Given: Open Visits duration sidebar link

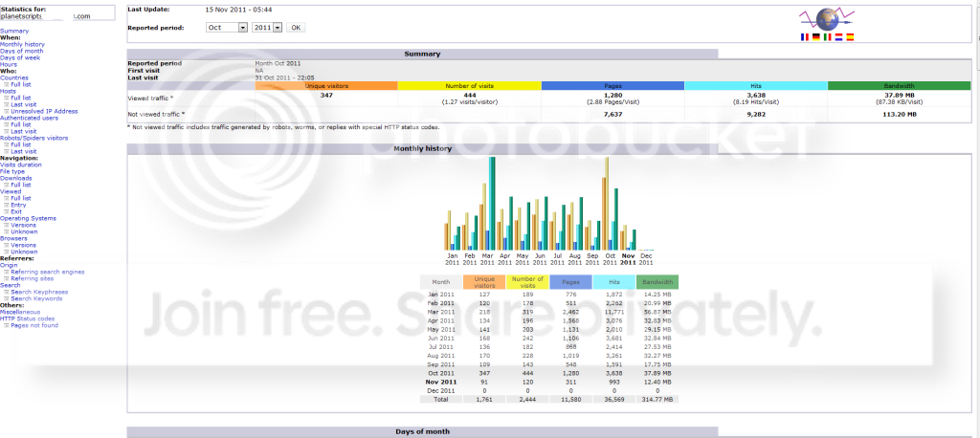Looking at the screenshot, I should [21, 164].
